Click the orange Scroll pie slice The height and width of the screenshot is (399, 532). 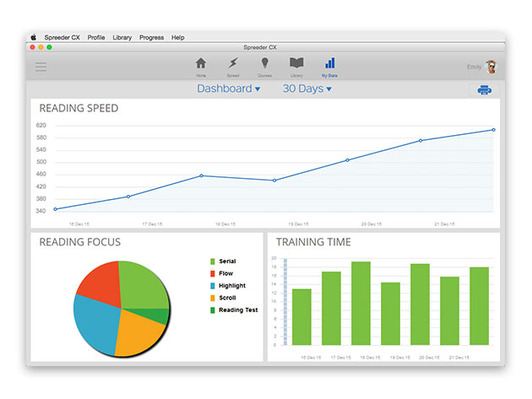(x=138, y=334)
